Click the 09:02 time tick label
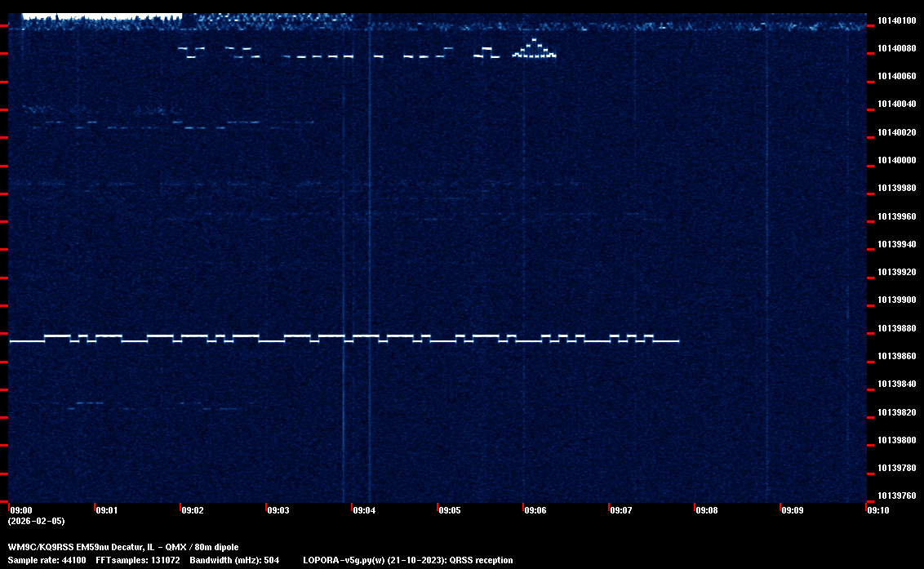Screen dimensions: 924x569 pyautogui.click(x=193, y=510)
